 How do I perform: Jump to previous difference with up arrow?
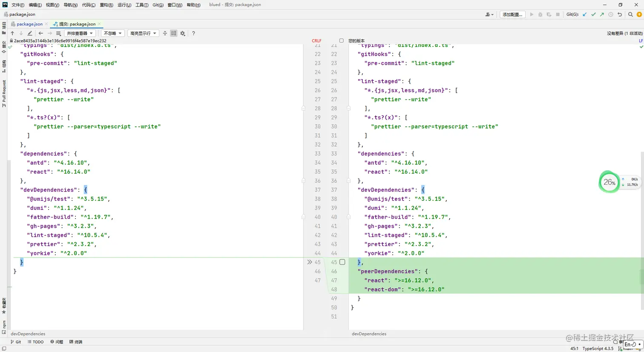pos(12,33)
